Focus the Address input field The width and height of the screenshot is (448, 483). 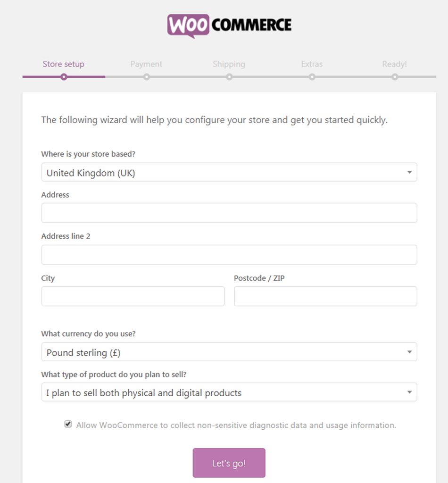pyautogui.click(x=229, y=213)
